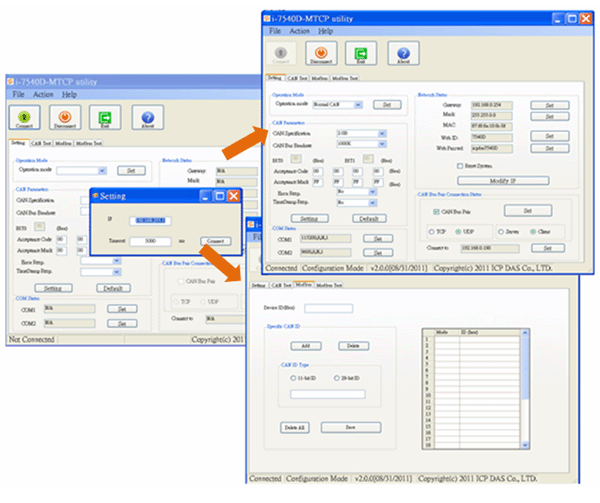Click scrollbar thumb in Modbus ID table
The width and height of the screenshot is (600, 503).
[525, 367]
